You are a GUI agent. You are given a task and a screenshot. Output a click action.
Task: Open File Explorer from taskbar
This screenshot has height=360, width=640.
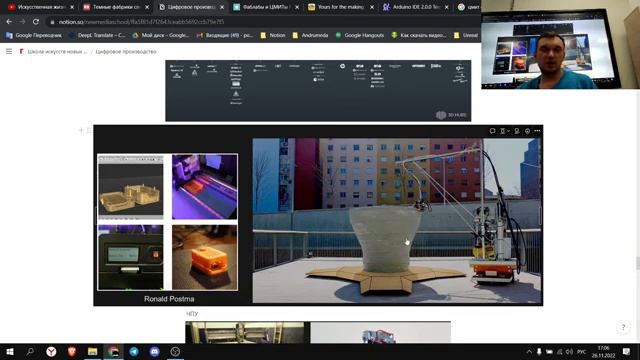(x=93, y=351)
